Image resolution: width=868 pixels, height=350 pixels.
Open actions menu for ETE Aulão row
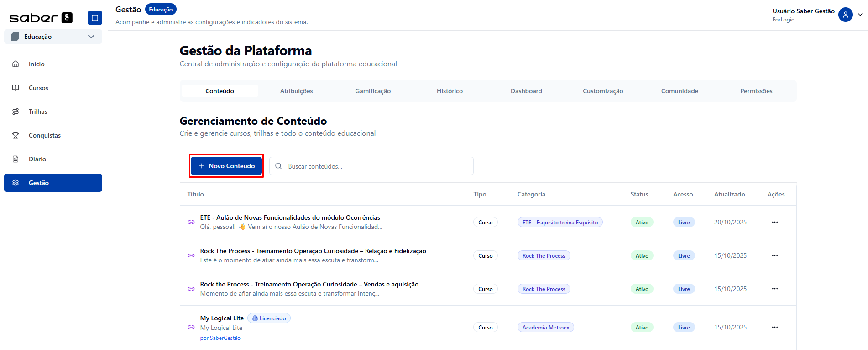[x=774, y=222]
